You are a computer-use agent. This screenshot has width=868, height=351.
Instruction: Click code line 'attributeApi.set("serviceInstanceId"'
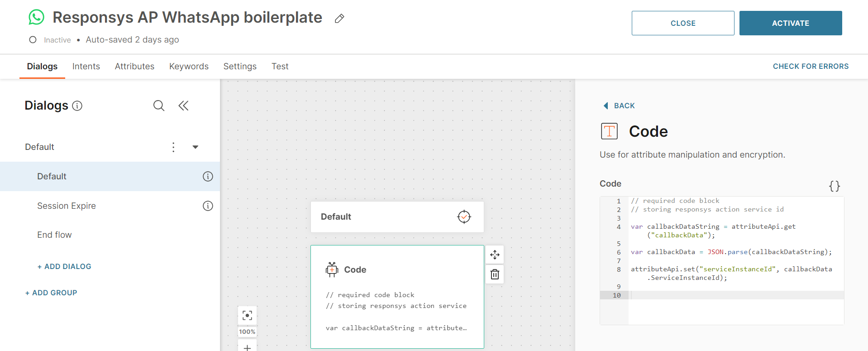[731, 274]
